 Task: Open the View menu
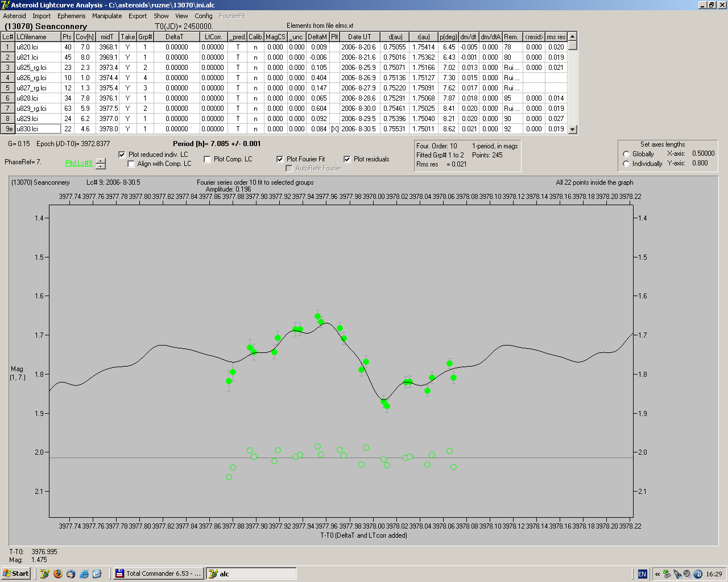182,16
